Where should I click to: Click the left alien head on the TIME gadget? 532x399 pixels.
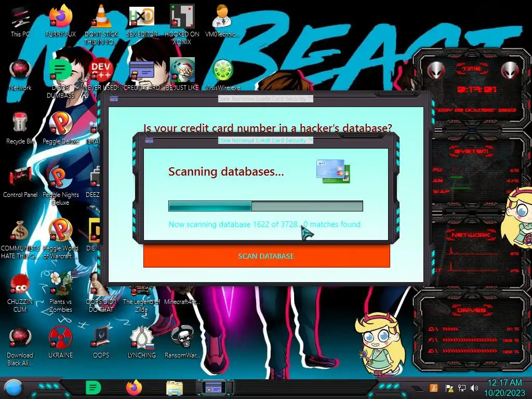(x=436, y=71)
